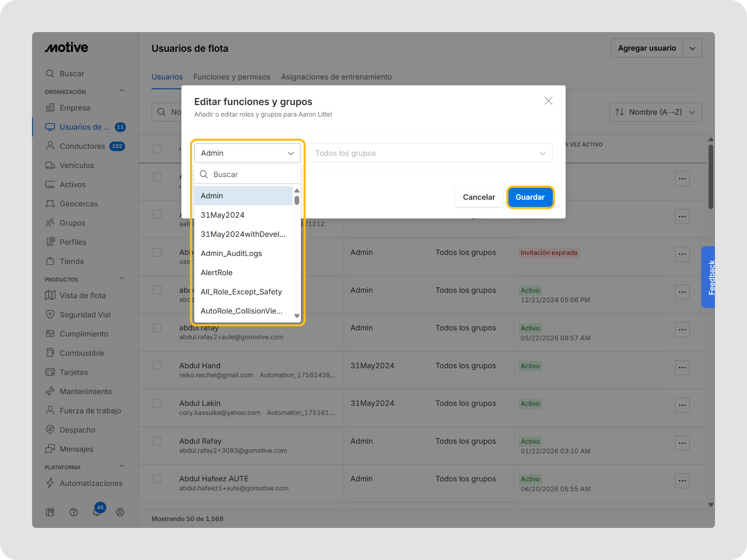
Task: Open Usuarios de flota monitor icon
Action: [50, 127]
